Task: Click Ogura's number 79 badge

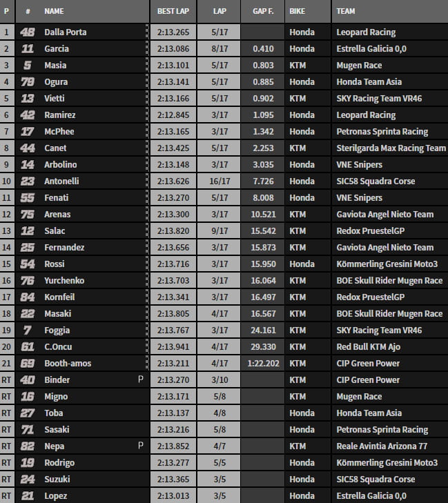Action: [28, 82]
